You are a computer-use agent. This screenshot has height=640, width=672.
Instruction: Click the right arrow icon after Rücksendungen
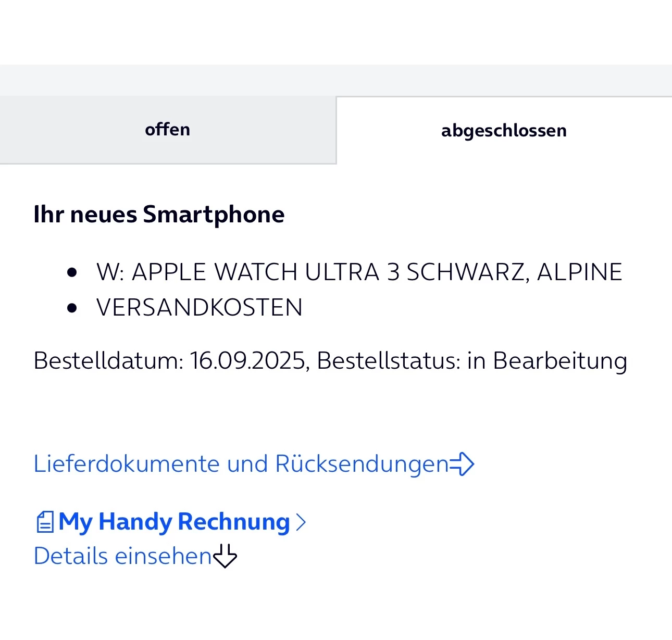pyautogui.click(x=462, y=464)
